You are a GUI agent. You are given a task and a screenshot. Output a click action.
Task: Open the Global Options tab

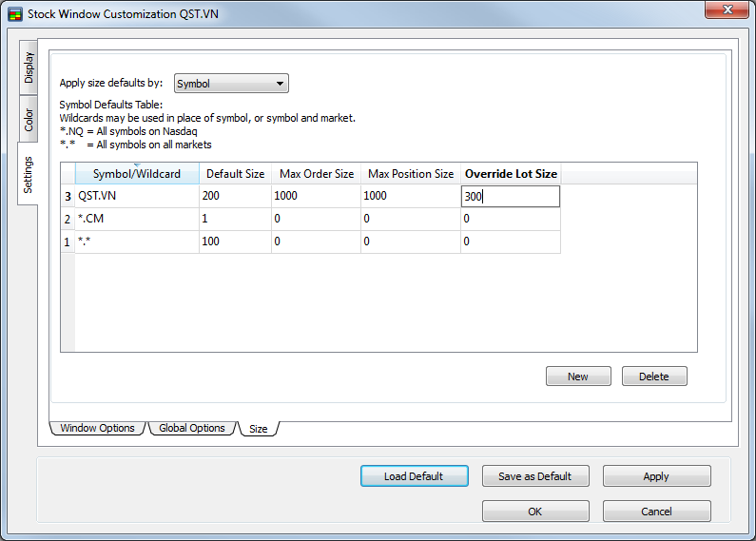191,428
